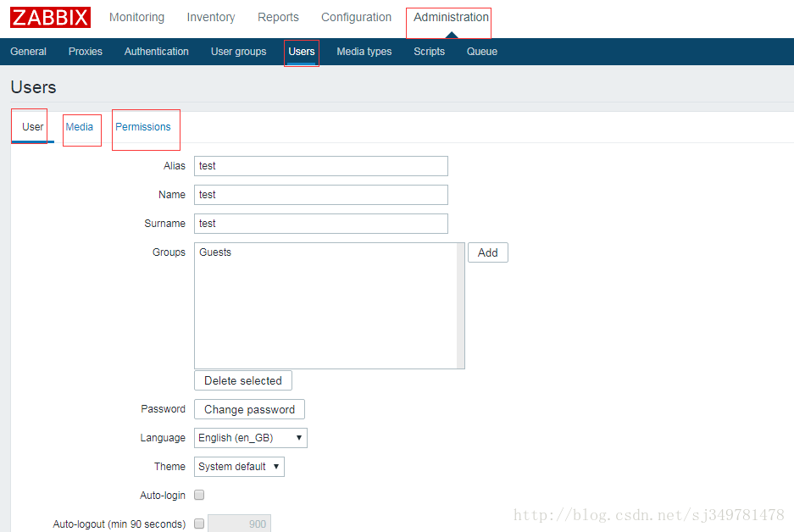
Task: Go to User groups submenu
Action: (238, 52)
